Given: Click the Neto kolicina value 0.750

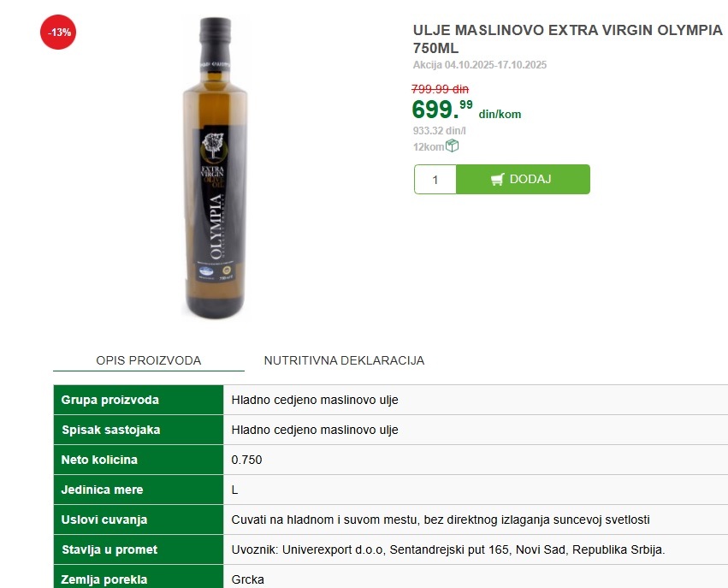Looking at the screenshot, I should [246, 460].
